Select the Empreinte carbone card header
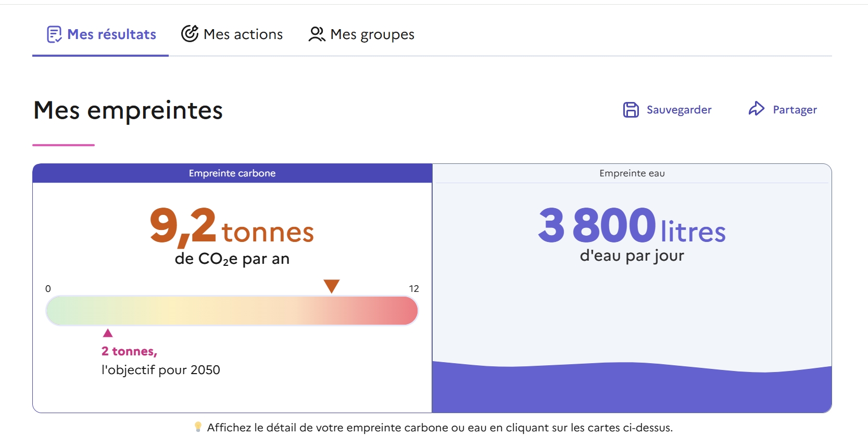The image size is (868, 448). click(x=232, y=173)
